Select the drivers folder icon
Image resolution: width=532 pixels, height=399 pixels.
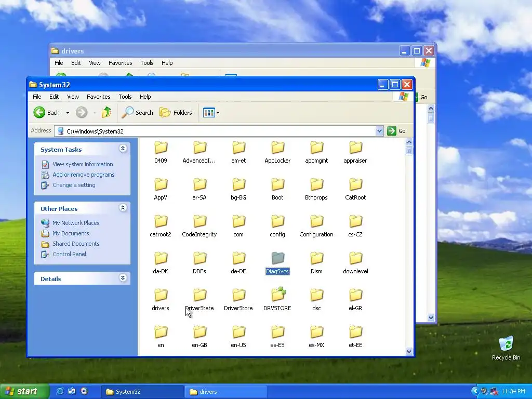click(x=161, y=295)
